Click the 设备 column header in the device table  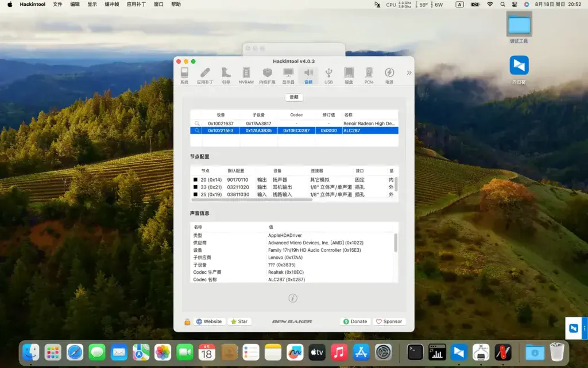221,115
